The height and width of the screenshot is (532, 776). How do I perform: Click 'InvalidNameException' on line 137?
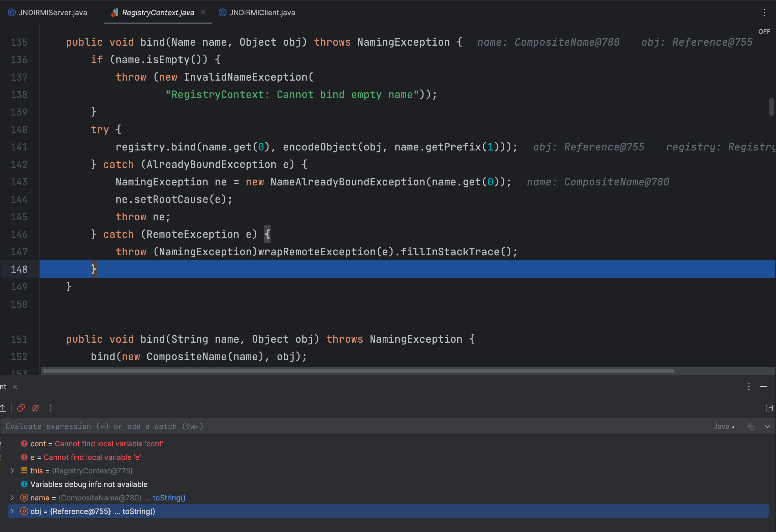pyautogui.click(x=245, y=77)
